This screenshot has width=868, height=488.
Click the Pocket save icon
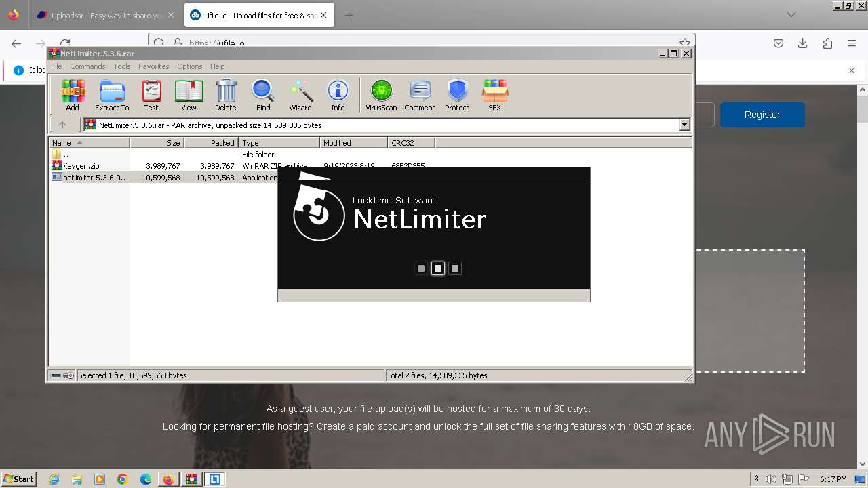pos(778,43)
